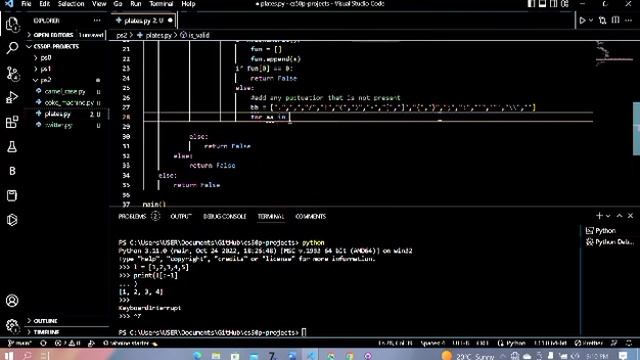640x360 pixels.
Task: Select the Python Debug terminal entry
Action: (610, 242)
